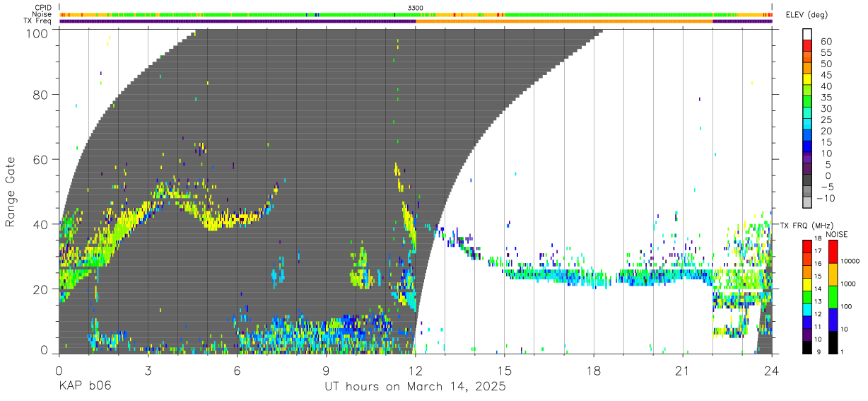Pick the green swatch in NOISE colorbar
This screenshot has height=401, width=868.
[833, 296]
